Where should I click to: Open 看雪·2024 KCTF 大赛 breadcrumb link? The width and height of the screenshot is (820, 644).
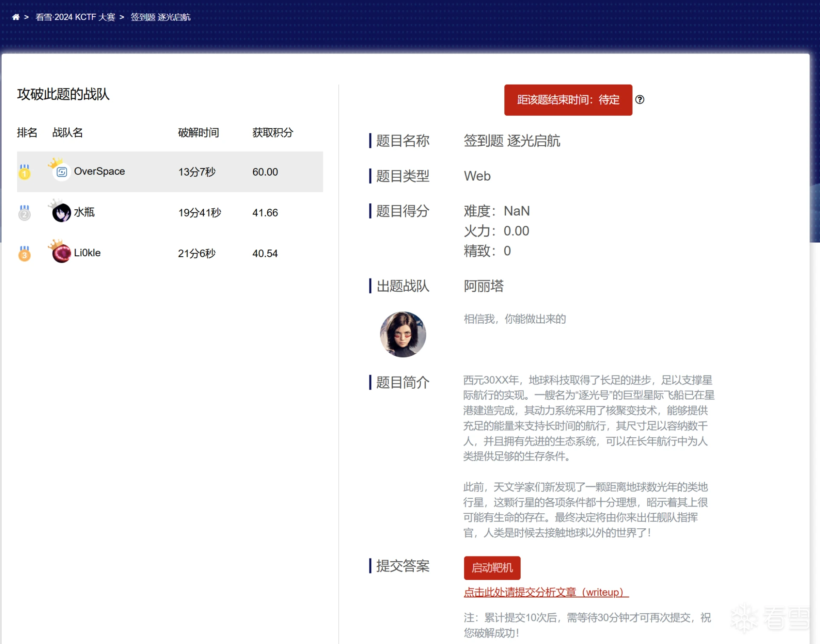coord(75,17)
